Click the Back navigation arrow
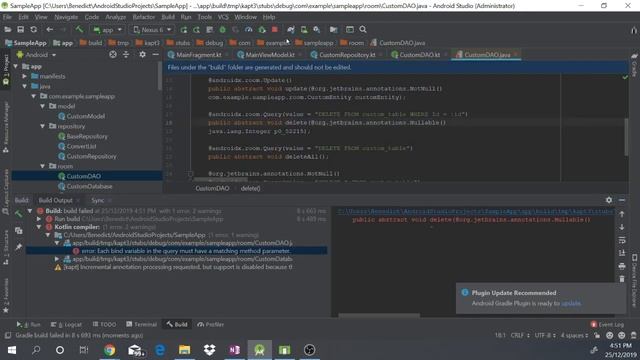The width and height of the screenshot is (640, 360). [49, 29]
